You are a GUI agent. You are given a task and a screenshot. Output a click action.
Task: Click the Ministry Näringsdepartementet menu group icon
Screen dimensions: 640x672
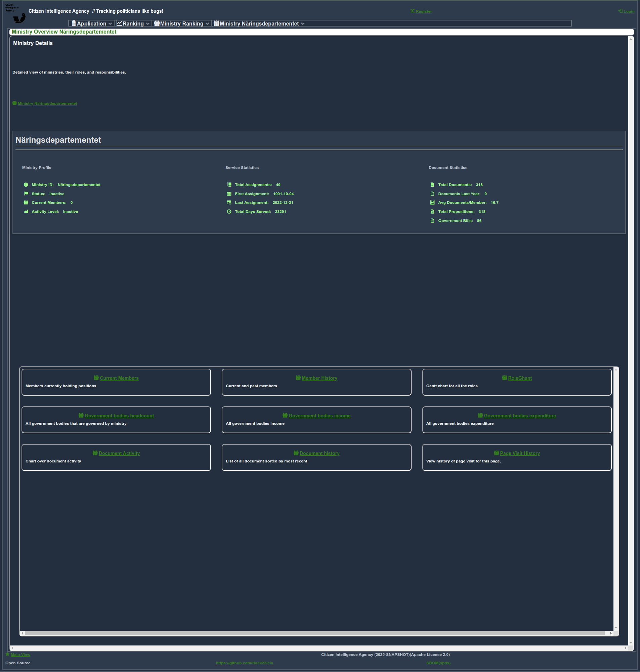(216, 24)
